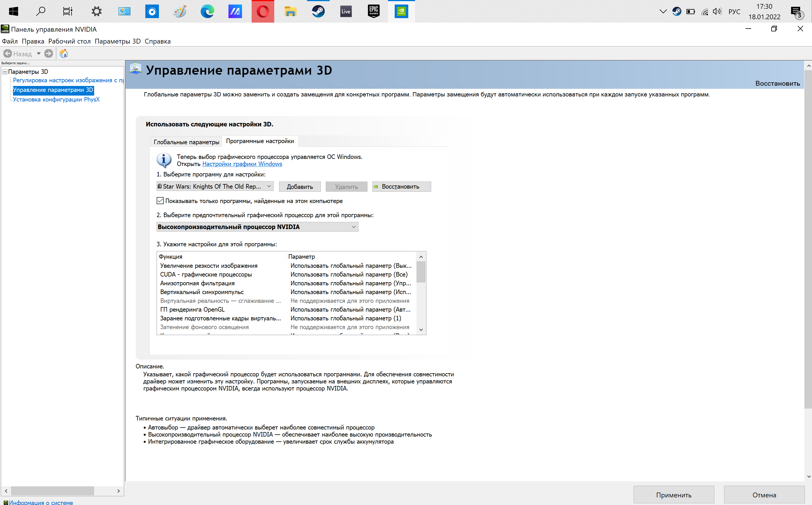Select Установка конфигурации PhysX in tree
Image resolution: width=812 pixels, height=505 pixels.
pos(56,100)
